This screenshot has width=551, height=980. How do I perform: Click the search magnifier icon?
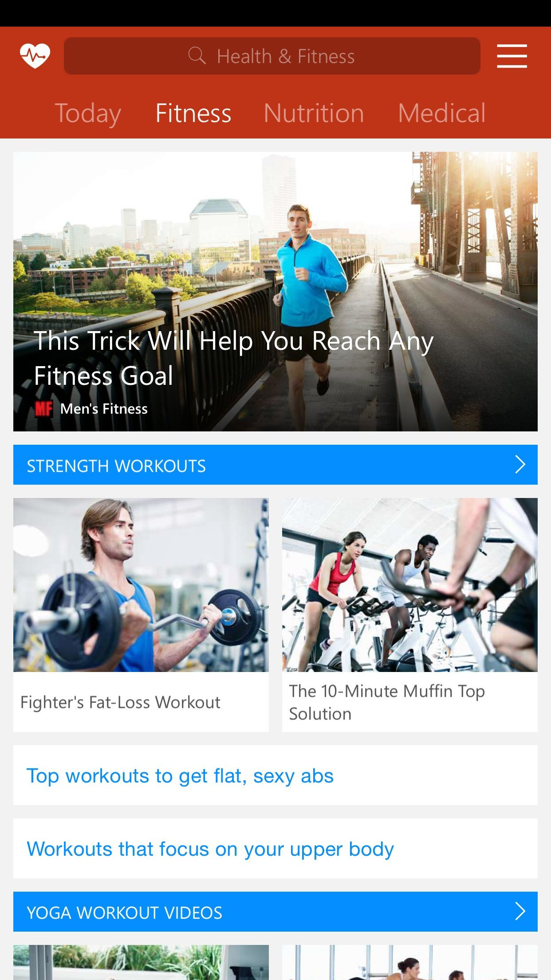click(x=197, y=56)
